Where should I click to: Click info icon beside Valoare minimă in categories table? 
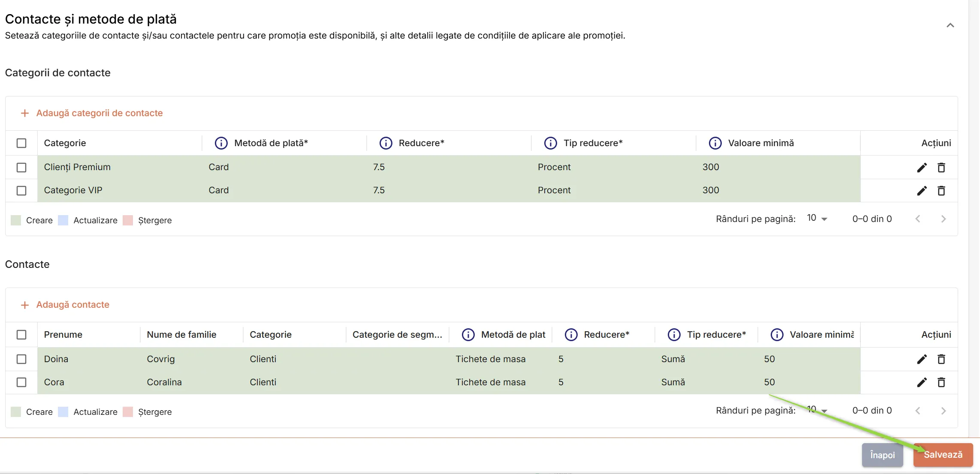pos(715,143)
